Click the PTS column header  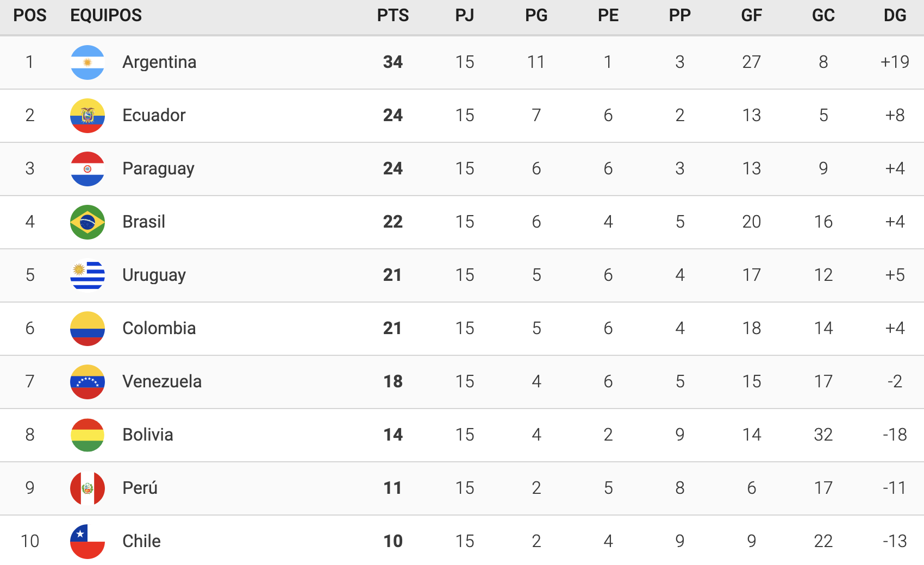point(393,15)
